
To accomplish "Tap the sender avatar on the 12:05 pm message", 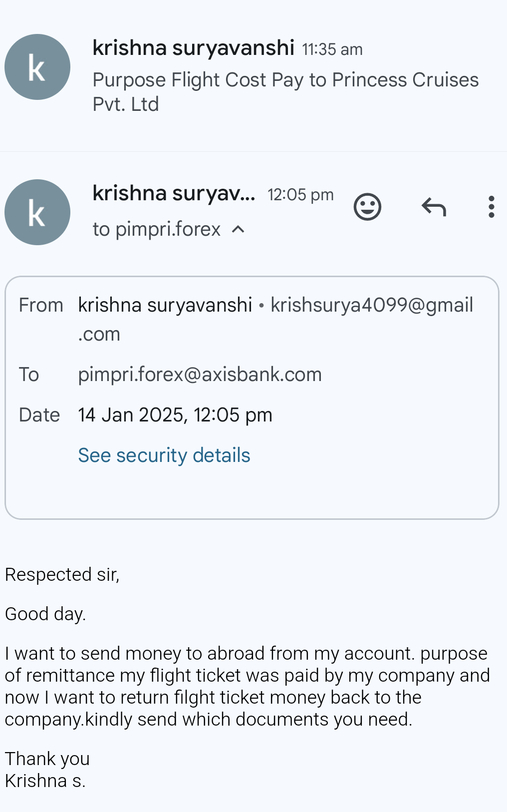I will click(37, 212).
